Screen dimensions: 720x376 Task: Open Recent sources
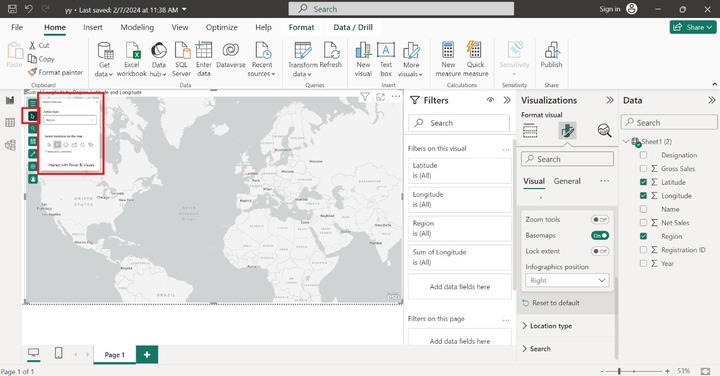tap(262, 60)
